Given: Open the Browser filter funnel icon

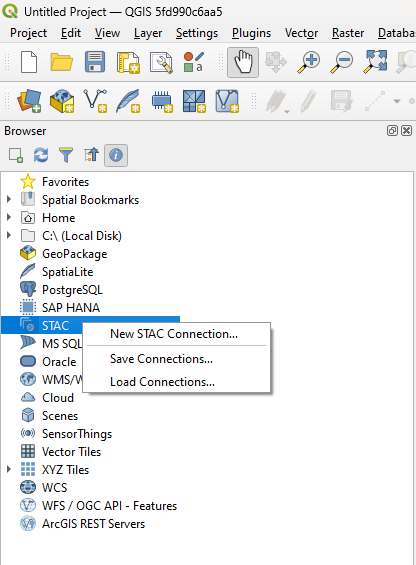Looking at the screenshot, I should (x=66, y=155).
